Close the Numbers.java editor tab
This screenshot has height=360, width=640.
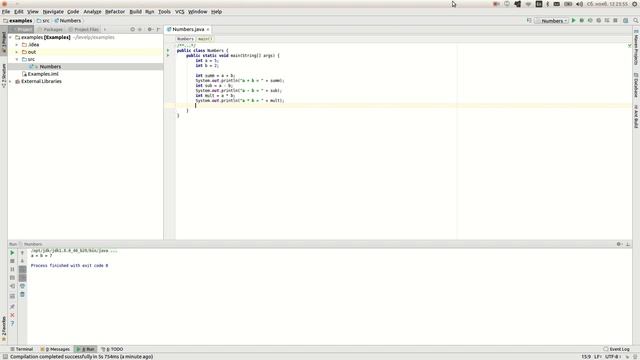click(208, 29)
